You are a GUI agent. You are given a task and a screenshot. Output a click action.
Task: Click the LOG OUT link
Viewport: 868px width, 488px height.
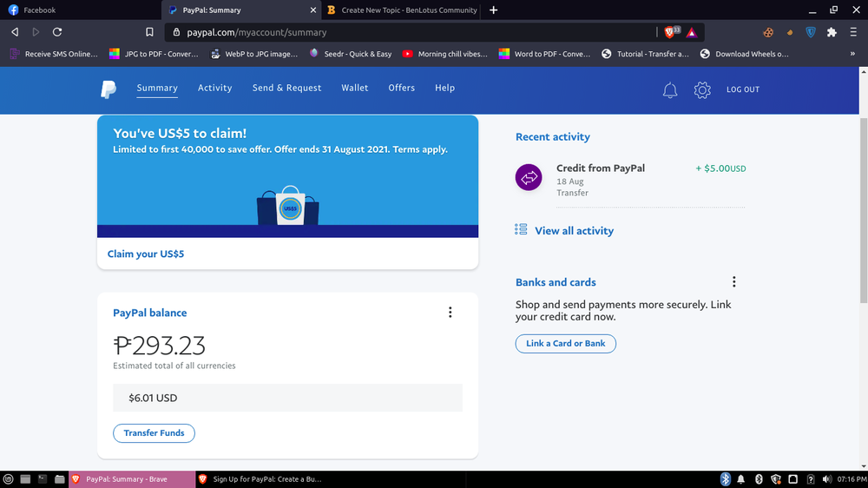pos(743,89)
